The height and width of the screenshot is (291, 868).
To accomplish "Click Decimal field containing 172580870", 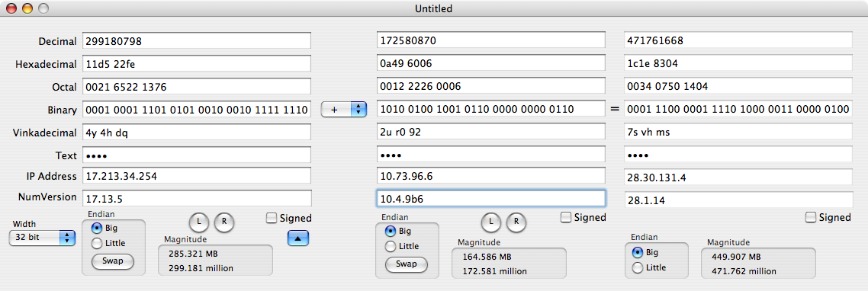I will point(491,40).
